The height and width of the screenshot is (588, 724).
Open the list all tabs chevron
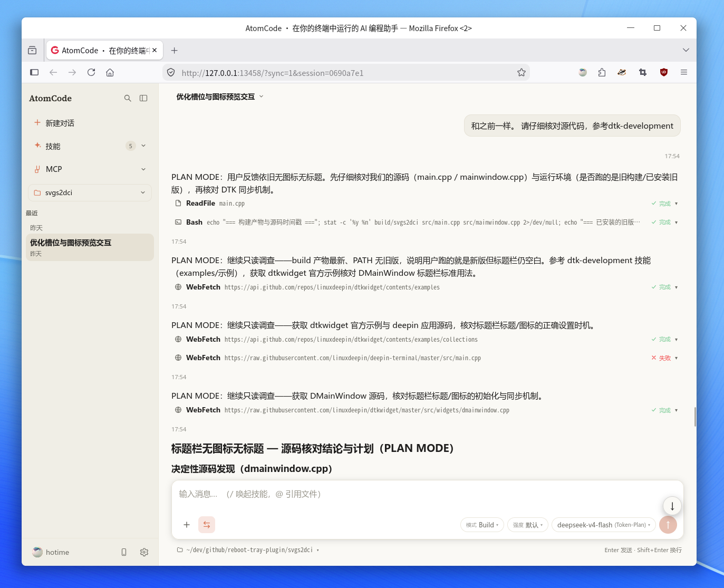pos(686,50)
